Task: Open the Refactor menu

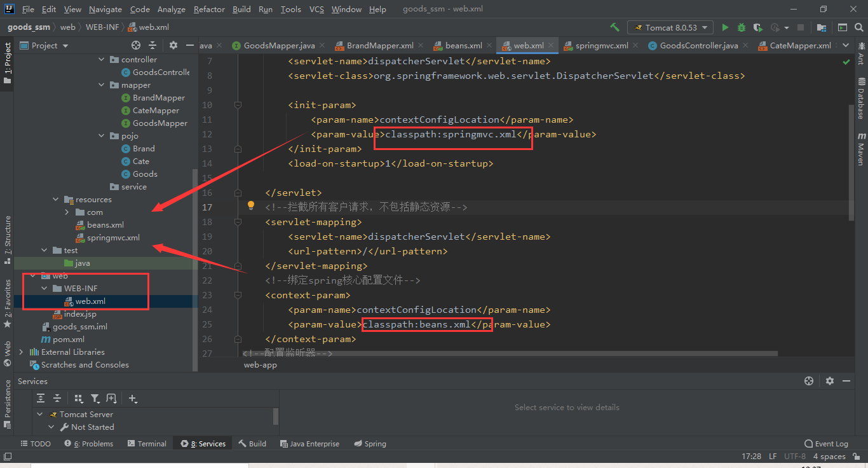Action: (x=209, y=10)
